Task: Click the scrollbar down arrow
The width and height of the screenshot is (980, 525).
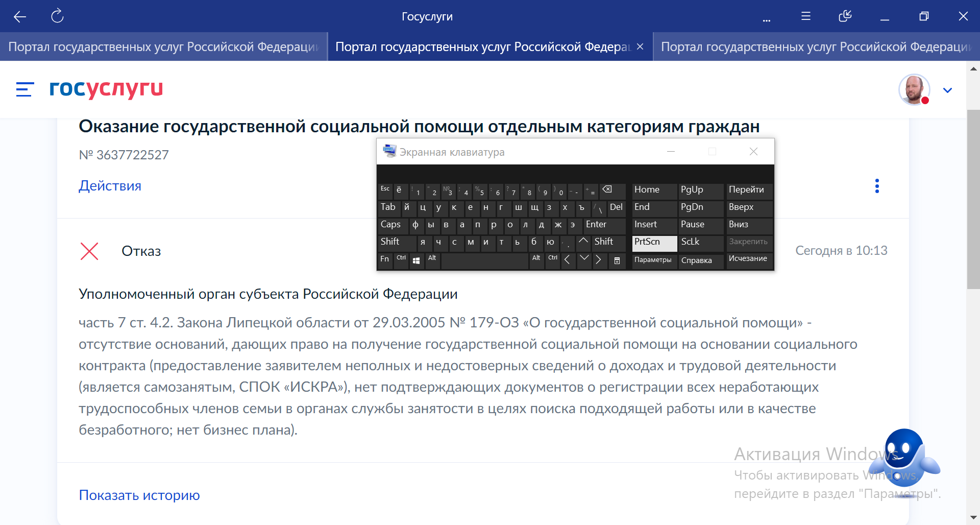Action: tap(973, 518)
